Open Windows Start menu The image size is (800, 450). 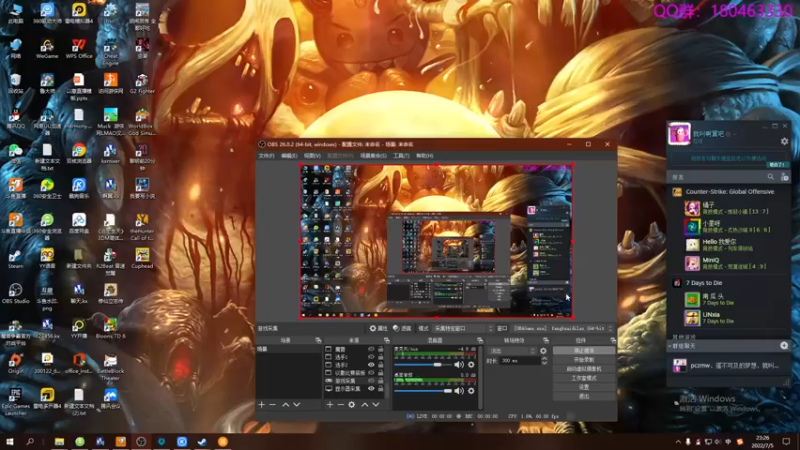[9, 442]
